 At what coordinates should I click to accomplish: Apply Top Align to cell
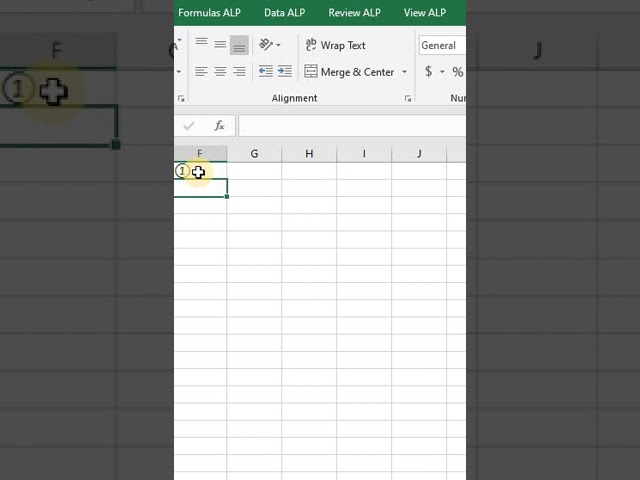(x=201, y=44)
